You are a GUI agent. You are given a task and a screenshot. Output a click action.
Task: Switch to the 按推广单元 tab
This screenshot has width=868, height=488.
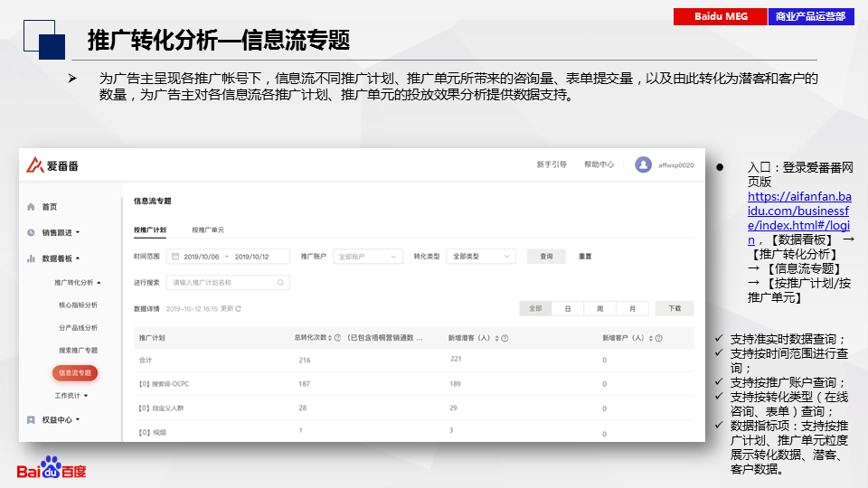click(208, 230)
